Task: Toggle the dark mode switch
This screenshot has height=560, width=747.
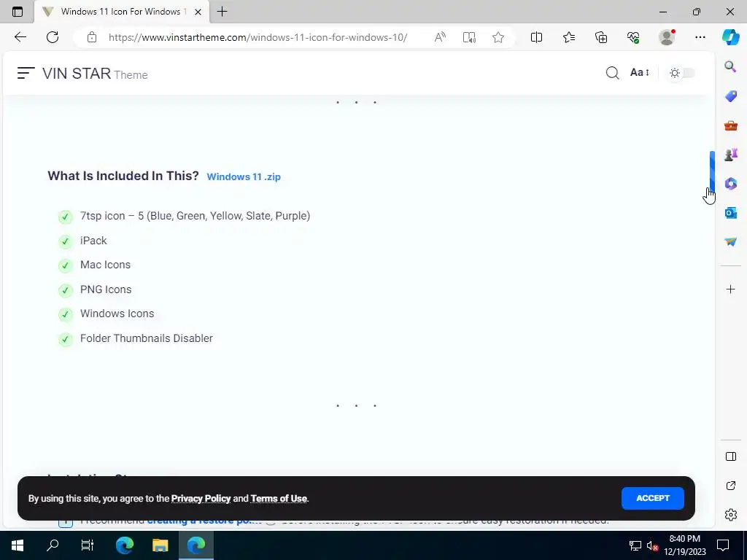Action: point(682,73)
